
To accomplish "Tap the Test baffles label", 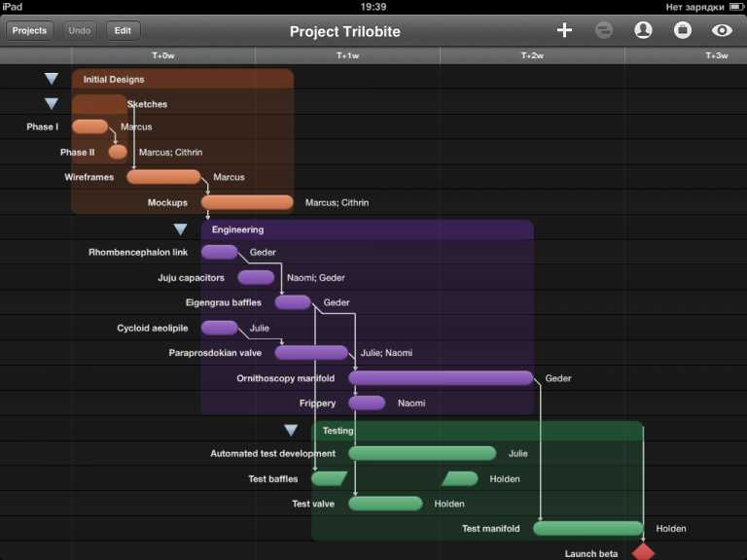I will (x=273, y=478).
